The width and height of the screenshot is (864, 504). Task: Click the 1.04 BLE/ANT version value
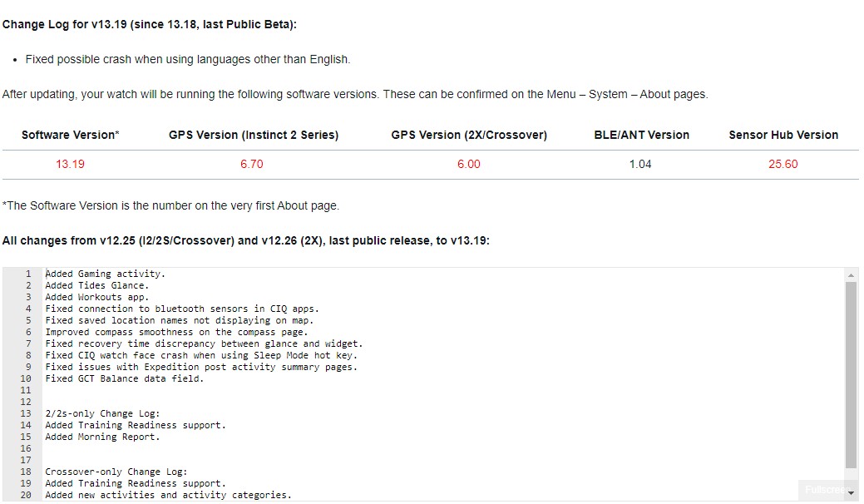(640, 164)
